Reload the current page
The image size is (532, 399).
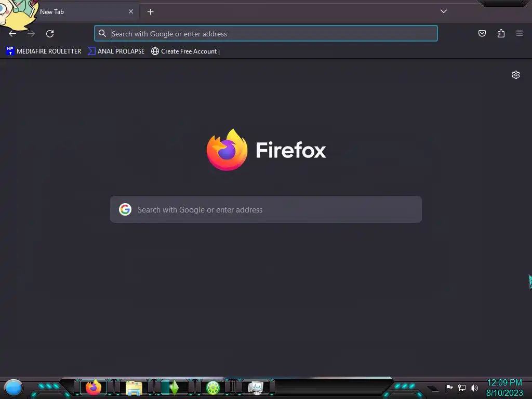[x=50, y=34]
